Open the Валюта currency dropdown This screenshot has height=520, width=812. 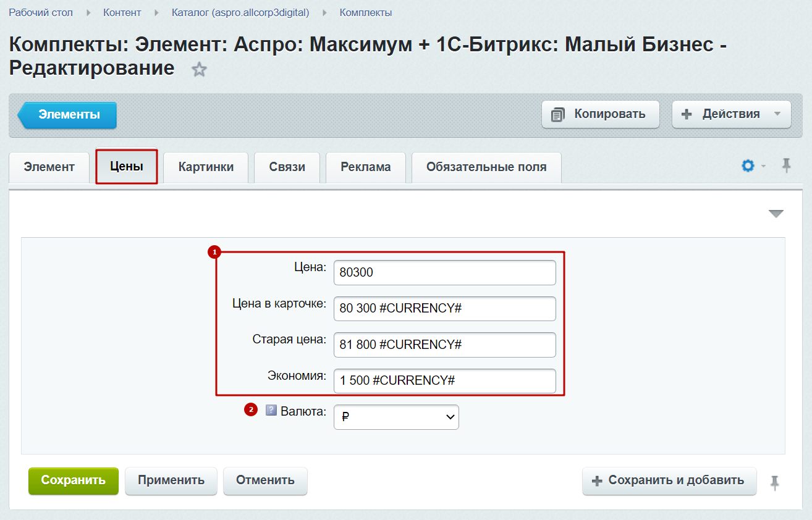(396, 417)
